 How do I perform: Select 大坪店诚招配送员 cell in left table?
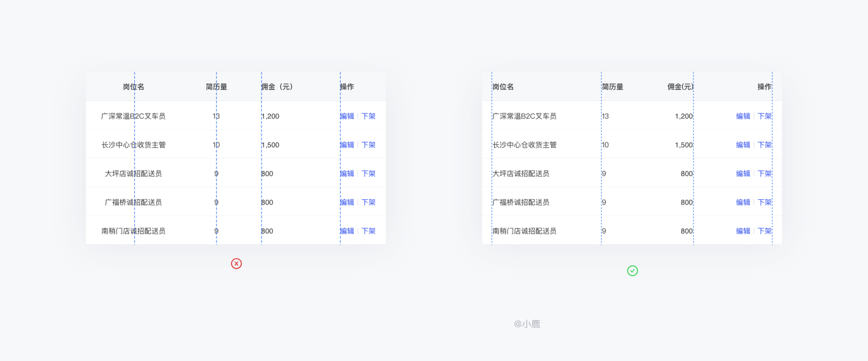[134, 173]
